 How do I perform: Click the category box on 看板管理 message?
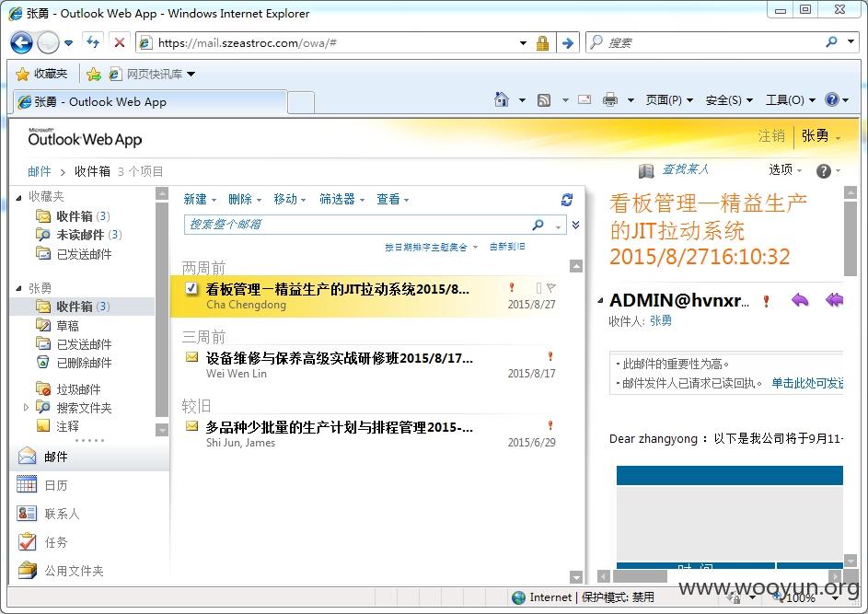[x=538, y=288]
